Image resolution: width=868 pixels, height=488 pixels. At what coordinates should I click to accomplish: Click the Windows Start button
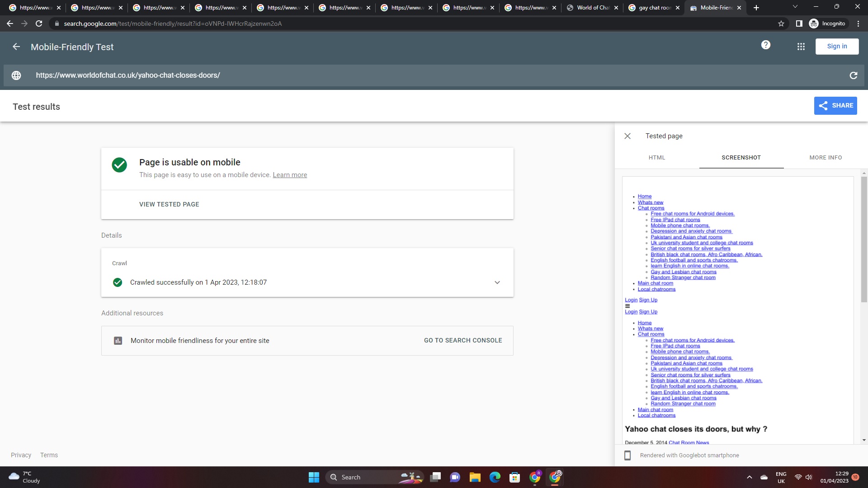coord(314,477)
